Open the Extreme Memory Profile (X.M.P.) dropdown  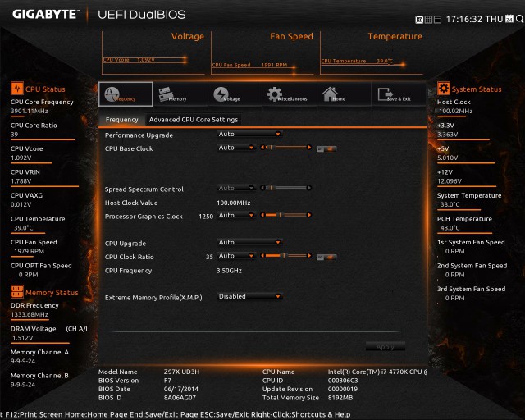[x=249, y=296]
